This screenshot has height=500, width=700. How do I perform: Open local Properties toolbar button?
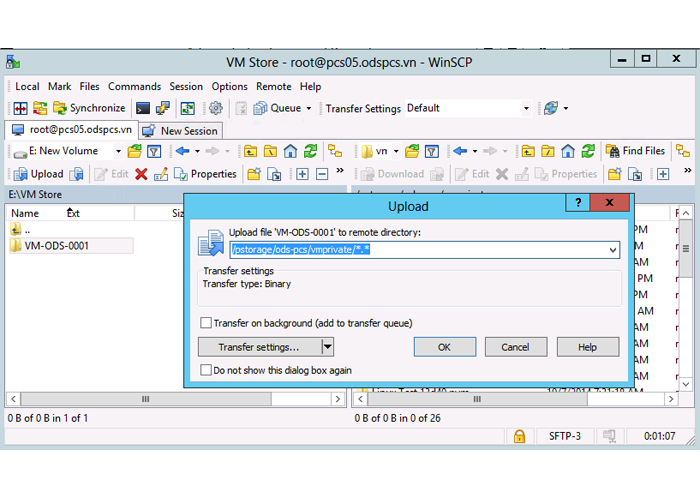pyautogui.click(x=205, y=174)
